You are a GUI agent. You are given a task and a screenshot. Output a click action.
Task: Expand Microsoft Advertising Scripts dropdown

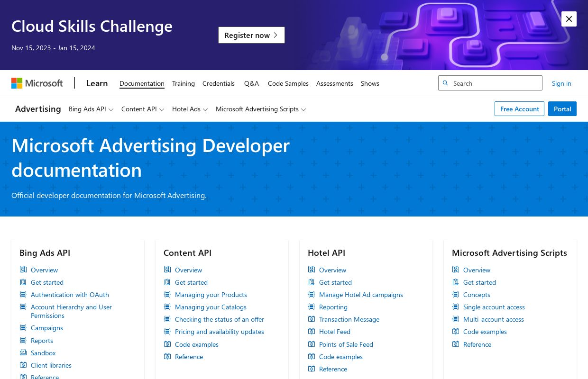pos(261,109)
